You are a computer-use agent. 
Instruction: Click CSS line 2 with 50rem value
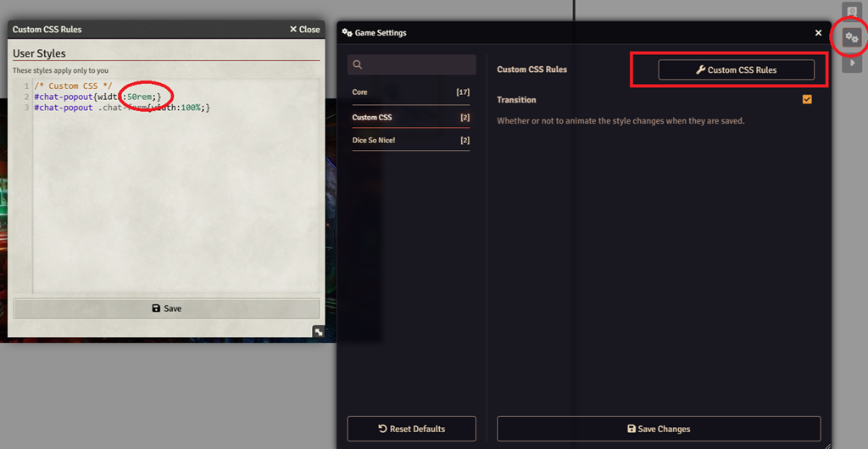(x=97, y=97)
